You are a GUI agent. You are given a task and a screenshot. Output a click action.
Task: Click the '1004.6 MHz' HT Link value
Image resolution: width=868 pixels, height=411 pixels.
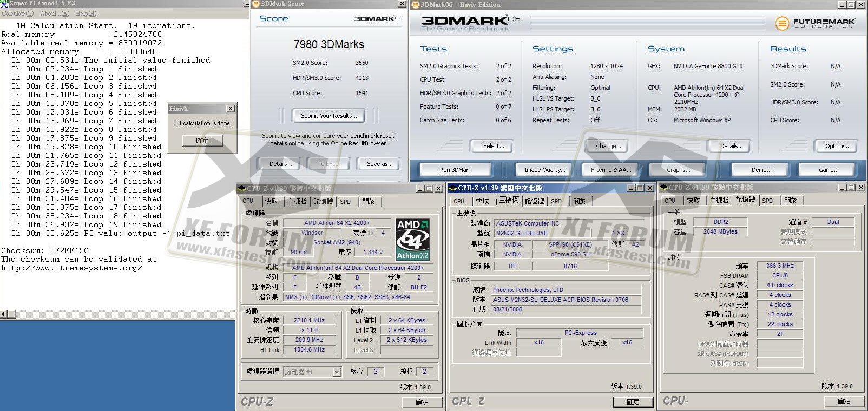click(310, 349)
